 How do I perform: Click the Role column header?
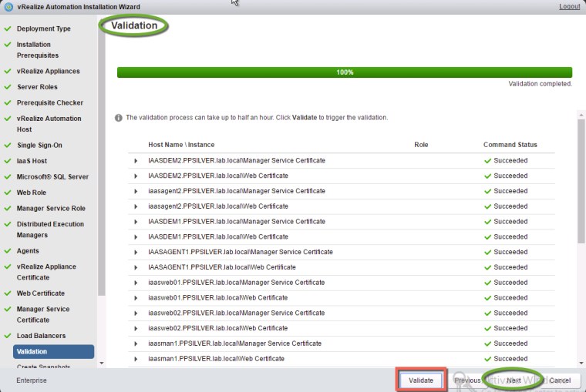pyautogui.click(x=421, y=145)
